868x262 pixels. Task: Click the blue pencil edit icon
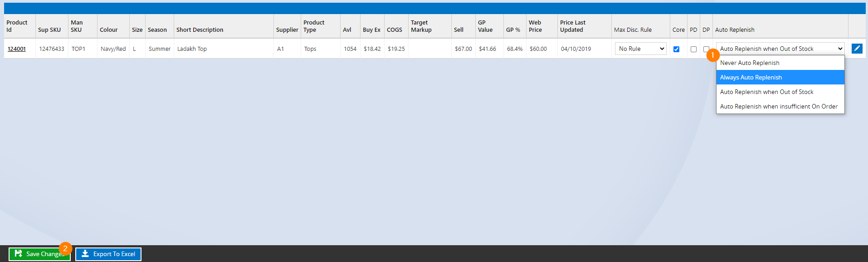(x=857, y=49)
